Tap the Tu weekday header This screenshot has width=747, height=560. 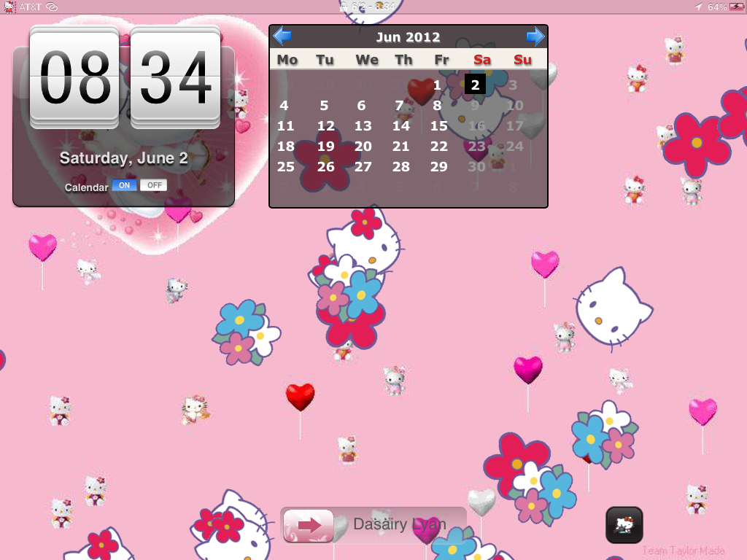[x=325, y=60]
